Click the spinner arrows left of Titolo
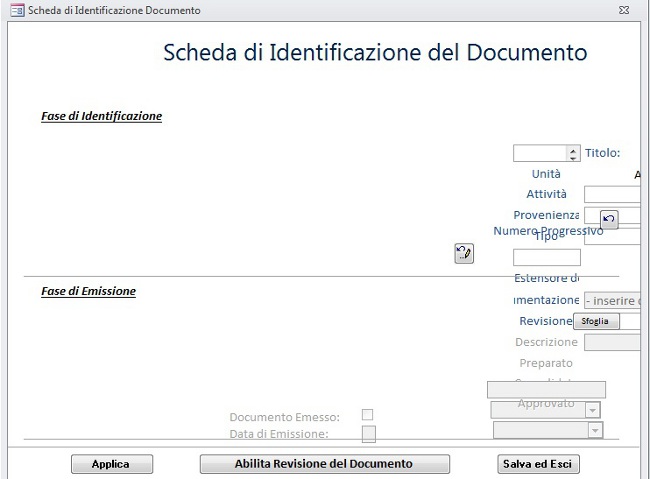This screenshot has height=479, width=650. [x=573, y=154]
